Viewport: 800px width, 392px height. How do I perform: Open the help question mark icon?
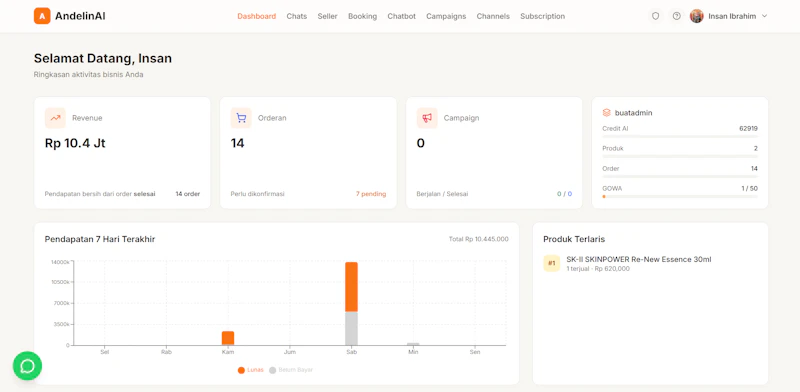pyautogui.click(x=677, y=16)
